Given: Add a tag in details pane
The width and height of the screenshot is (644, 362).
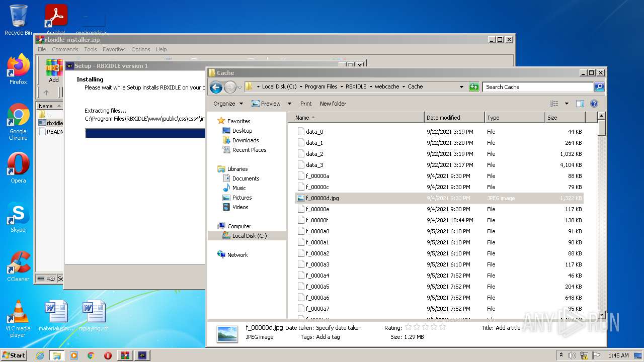Looking at the screenshot, I should point(328,337).
